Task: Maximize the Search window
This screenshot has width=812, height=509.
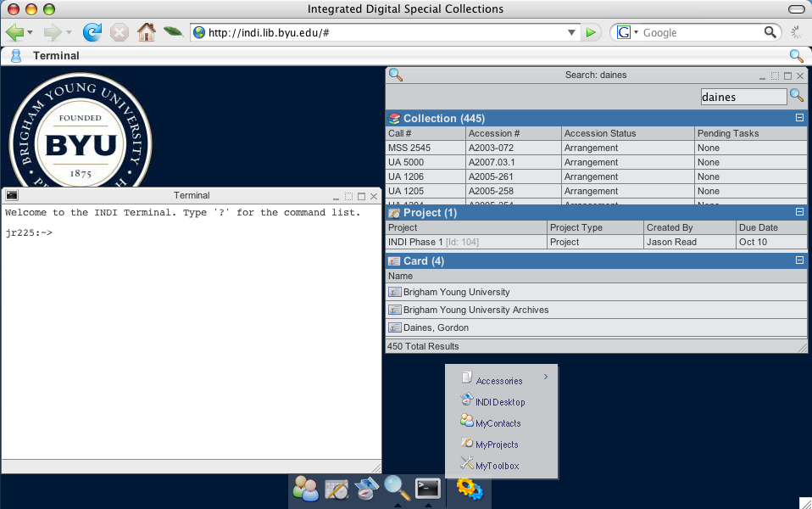Action: (x=787, y=76)
